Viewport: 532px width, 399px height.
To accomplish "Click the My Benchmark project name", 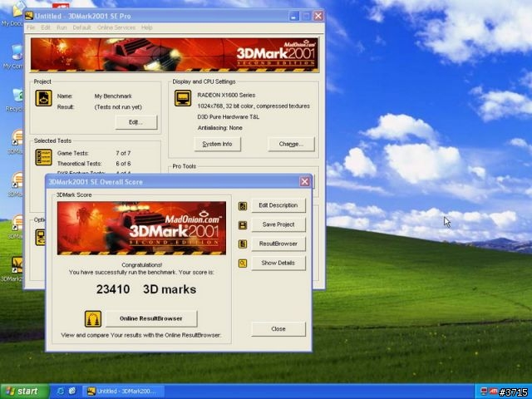I will pyautogui.click(x=113, y=96).
